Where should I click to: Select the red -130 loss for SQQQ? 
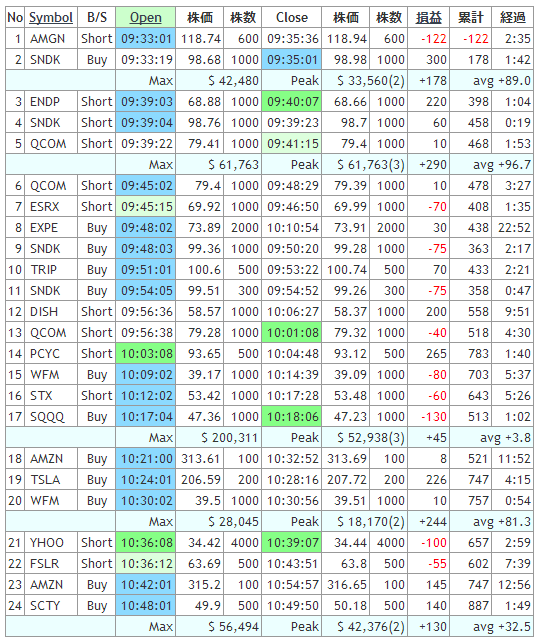(x=434, y=417)
